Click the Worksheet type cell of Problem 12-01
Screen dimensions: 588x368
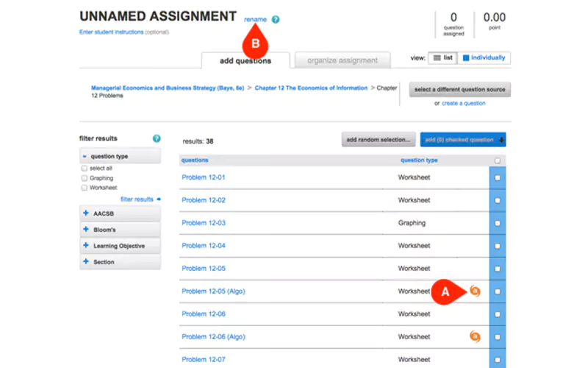click(x=414, y=177)
